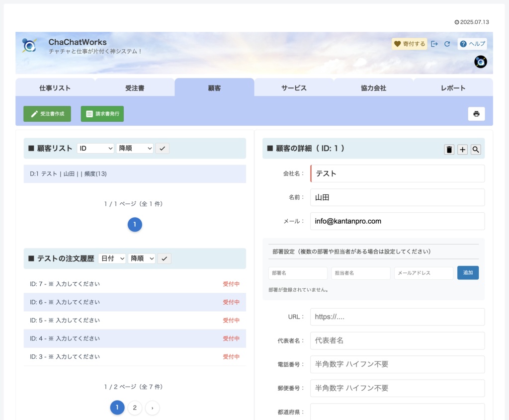Click the 会社名 input showing テスト
The image size is (509, 420).
point(397,173)
